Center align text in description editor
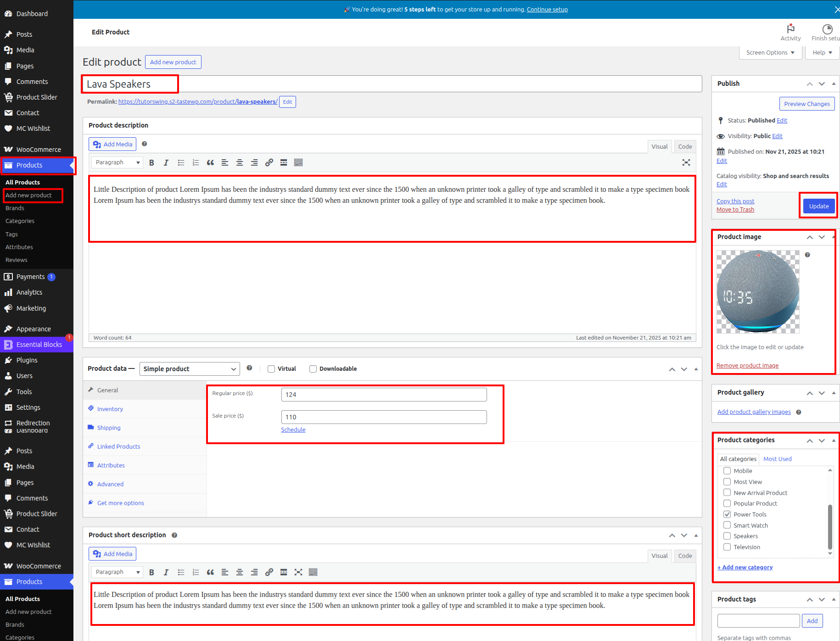Screen dimensions: 840x641 [x=240, y=162]
